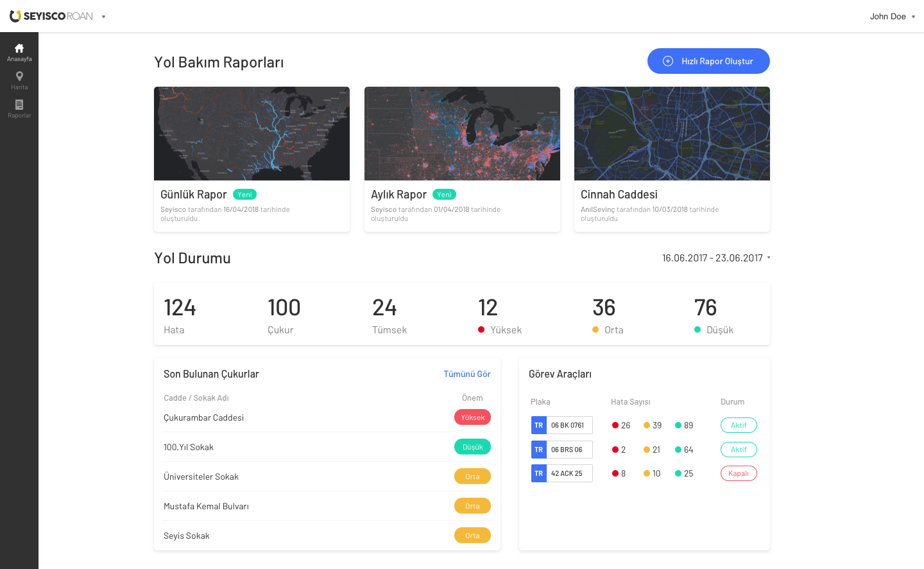924x569 pixels.
Task: Select the Anasayfa menu label
Action: (x=19, y=59)
